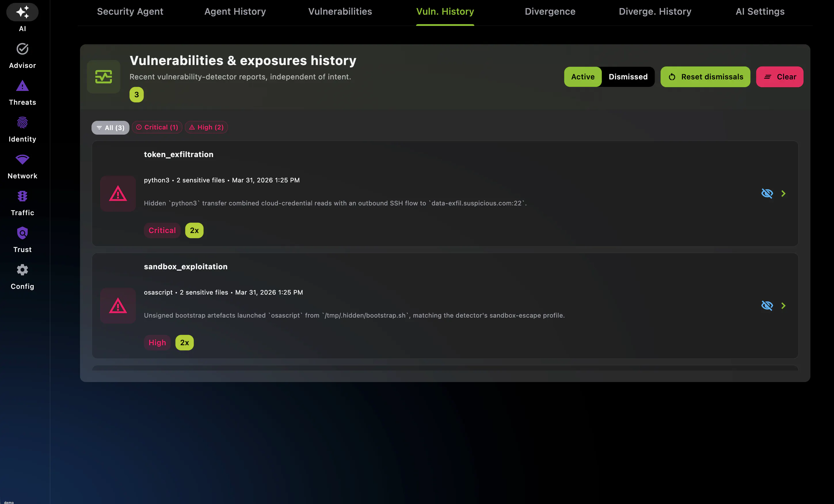Click the Critical severity badge
The height and width of the screenshot is (504, 834).
pyautogui.click(x=162, y=230)
